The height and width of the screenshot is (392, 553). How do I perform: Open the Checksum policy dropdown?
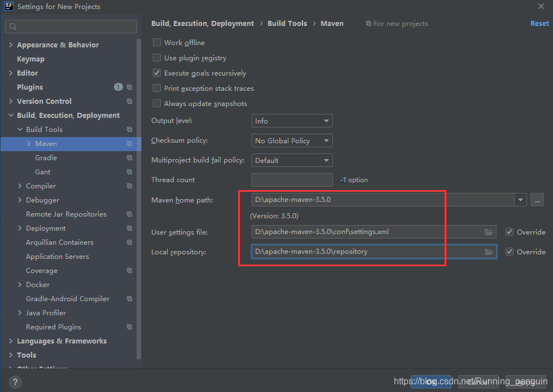pyautogui.click(x=292, y=140)
